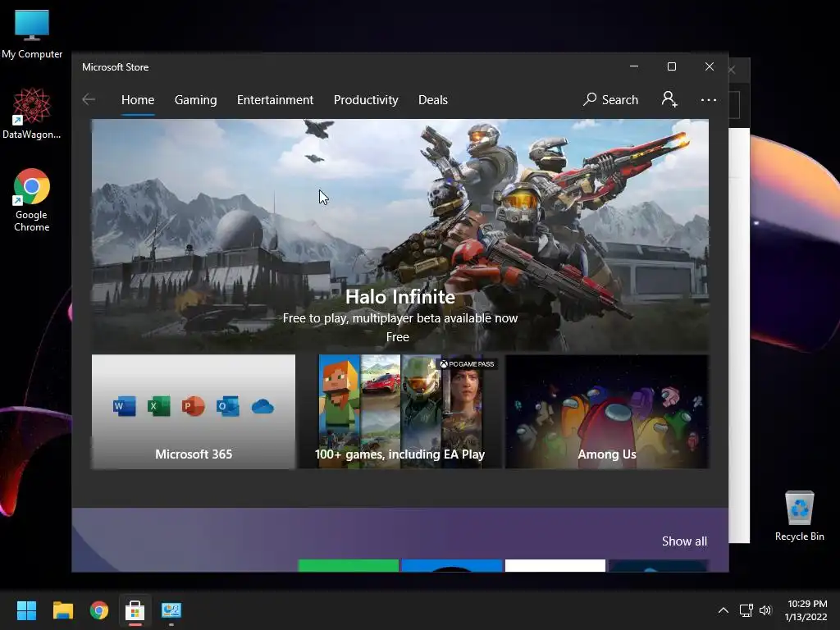The width and height of the screenshot is (840, 630).
Task: Open the 100+ games EA Play tile
Action: click(400, 412)
